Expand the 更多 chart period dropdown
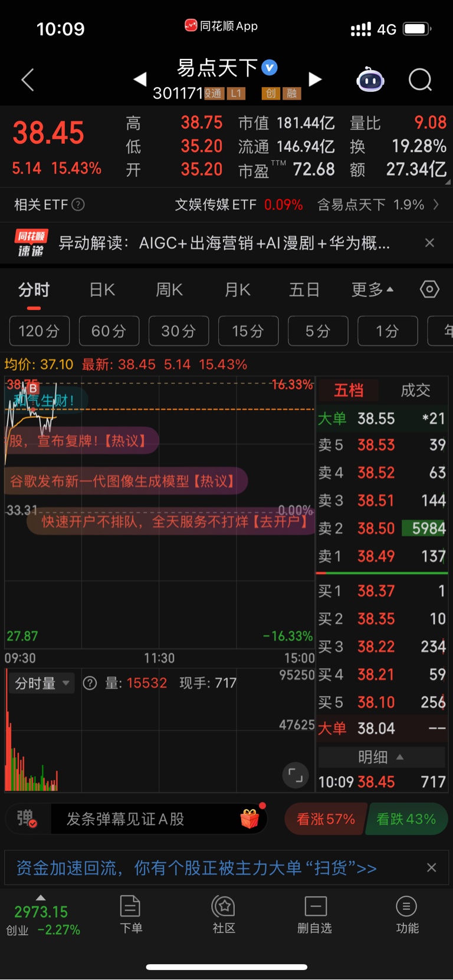The image size is (453, 980). coord(373,289)
